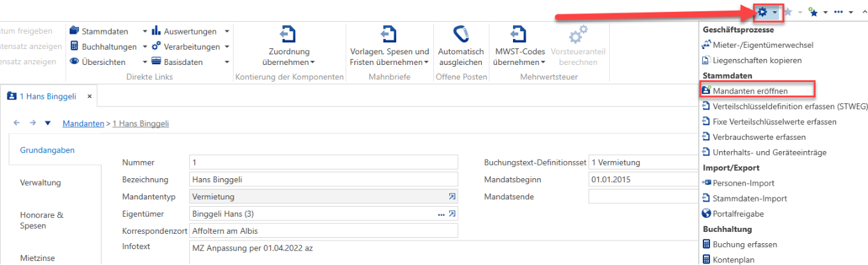Click the forward navigation arrow
The image size is (868, 265).
pos(33,123)
